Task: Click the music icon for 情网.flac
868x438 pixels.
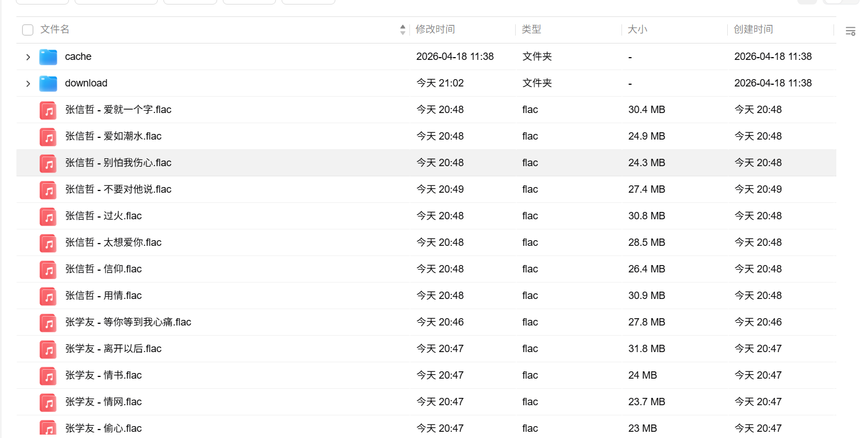Action: 48,402
